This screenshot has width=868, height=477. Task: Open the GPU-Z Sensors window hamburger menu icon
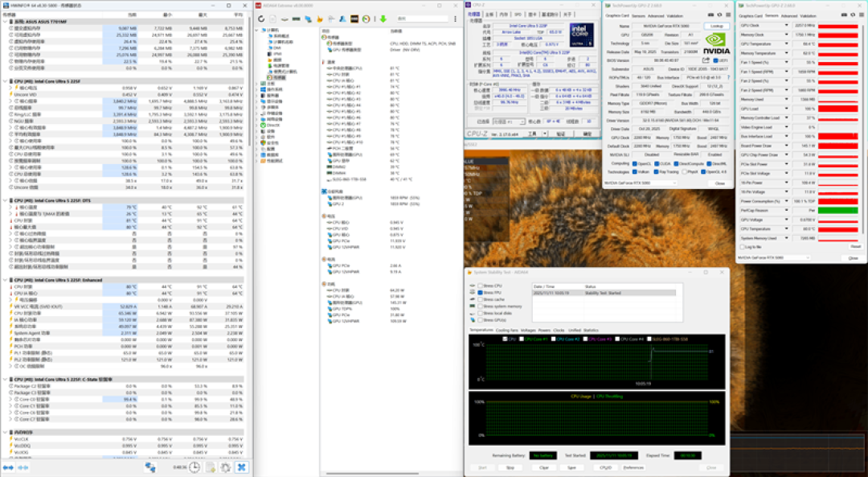(862, 15)
